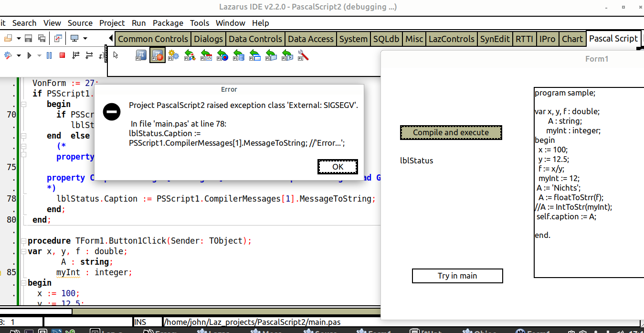This screenshot has width=644, height=333.
Task: Switch to IPro palette tab
Action: [548, 39]
